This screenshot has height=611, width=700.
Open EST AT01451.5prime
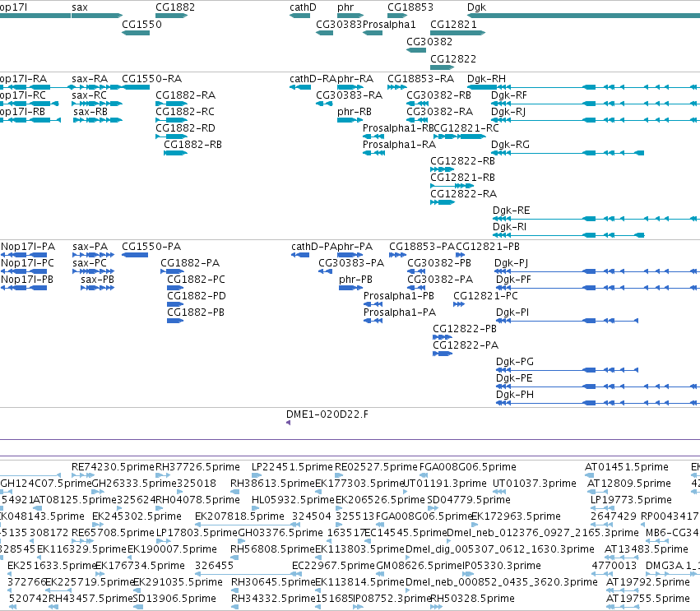coord(626,467)
